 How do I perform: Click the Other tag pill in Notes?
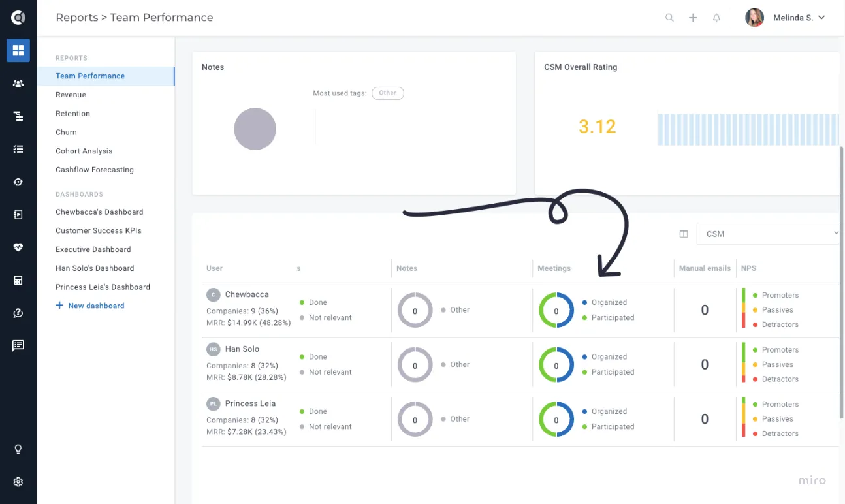tap(388, 93)
